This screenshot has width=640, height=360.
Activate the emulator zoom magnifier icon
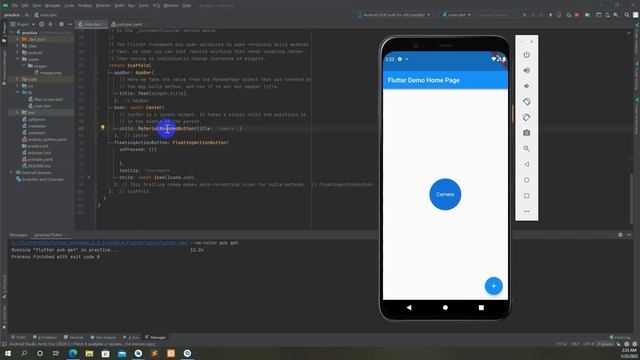point(527,149)
